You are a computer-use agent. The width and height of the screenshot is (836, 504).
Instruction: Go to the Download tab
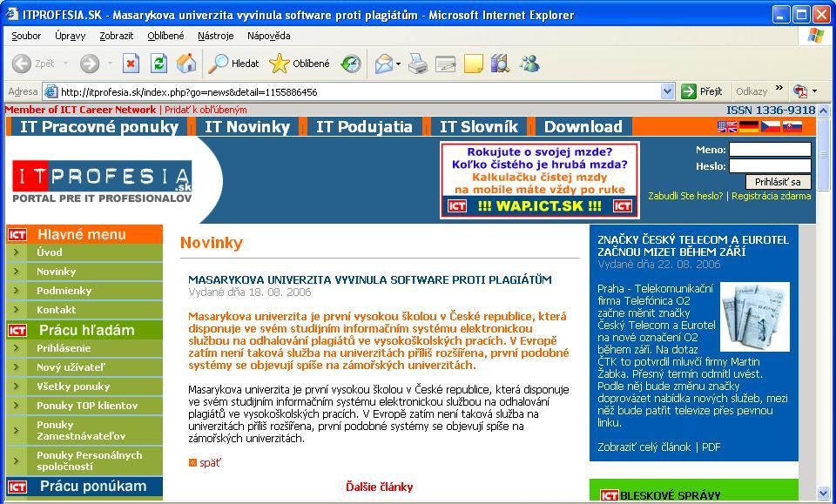pos(583,127)
